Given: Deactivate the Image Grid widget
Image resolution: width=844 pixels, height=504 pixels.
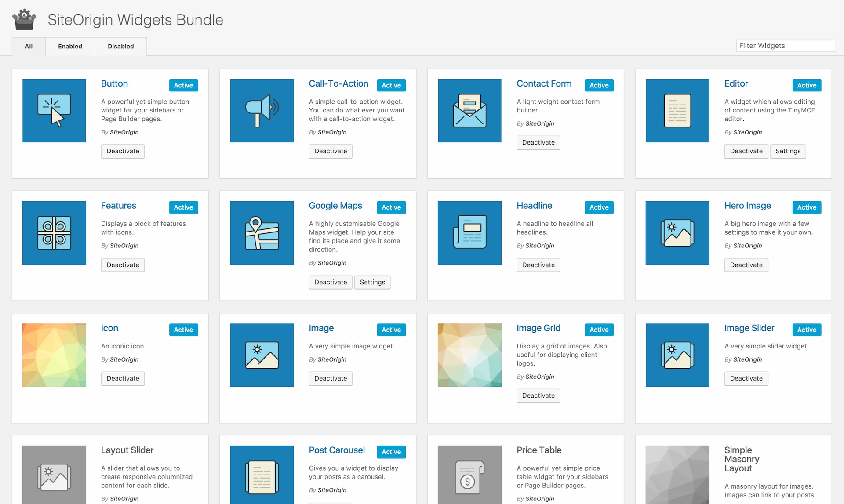Looking at the screenshot, I should [538, 395].
